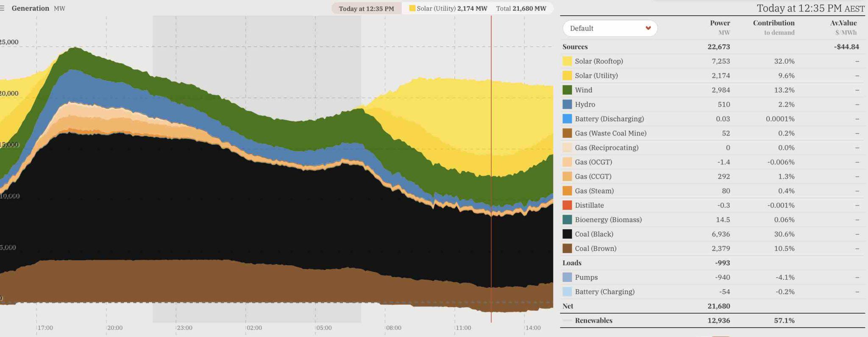Click the Solar (Utility) 2,174 MW tooltip label
The height and width of the screenshot is (337, 868).
448,8
